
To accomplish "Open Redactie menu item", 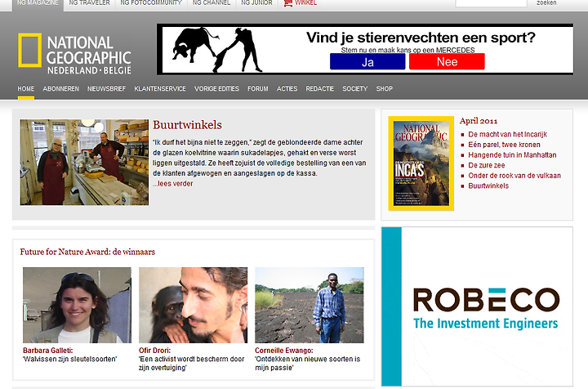I will coord(320,89).
